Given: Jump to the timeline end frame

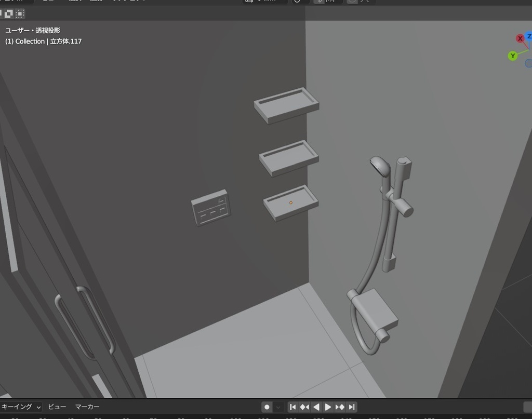Looking at the screenshot, I should (352, 407).
